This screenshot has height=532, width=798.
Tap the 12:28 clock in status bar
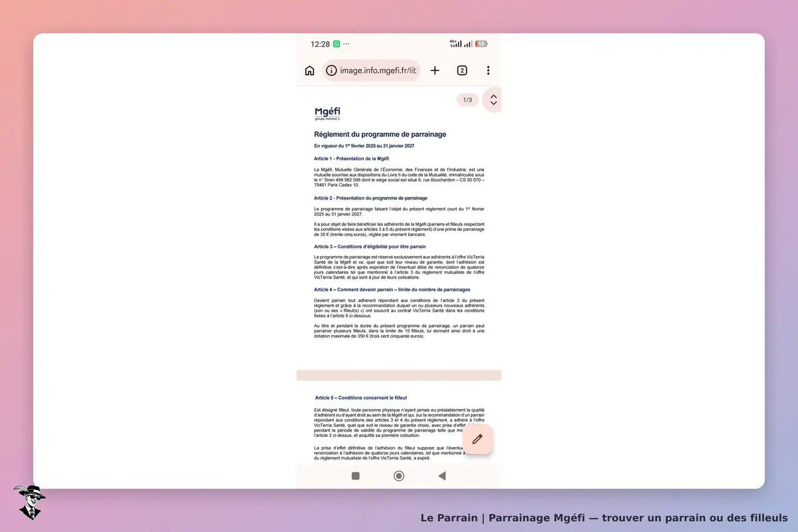coord(320,44)
